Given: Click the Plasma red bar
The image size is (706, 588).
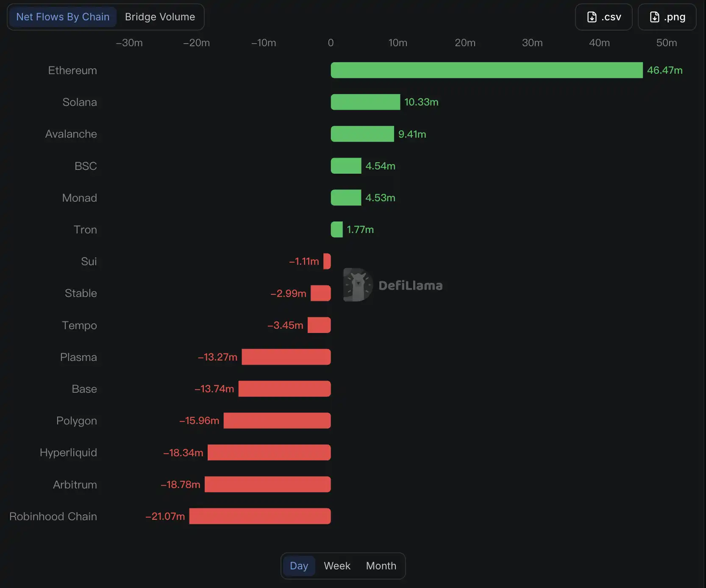Looking at the screenshot, I should pyautogui.click(x=286, y=357).
